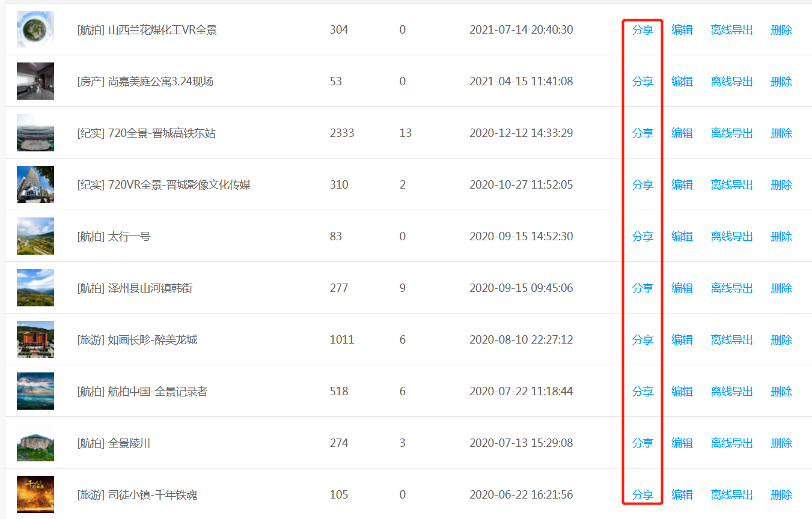Select the title 如画长畛-醉美龙城

[153, 340]
